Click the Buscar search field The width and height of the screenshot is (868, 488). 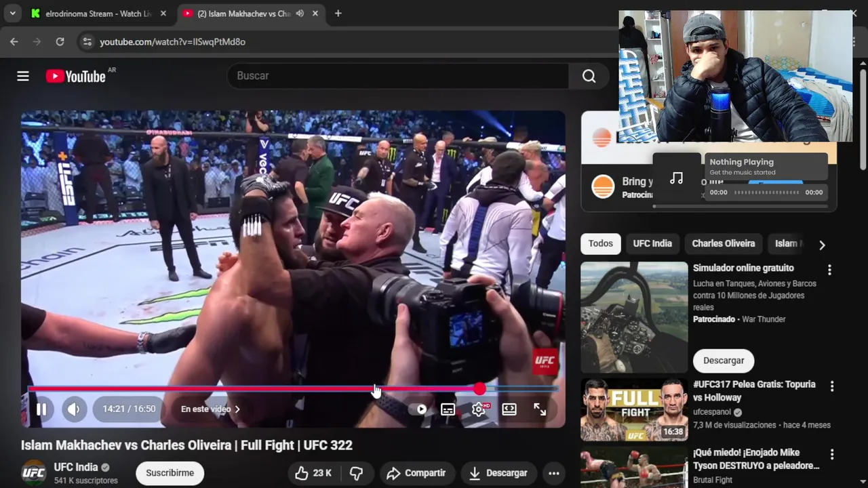[x=398, y=76]
